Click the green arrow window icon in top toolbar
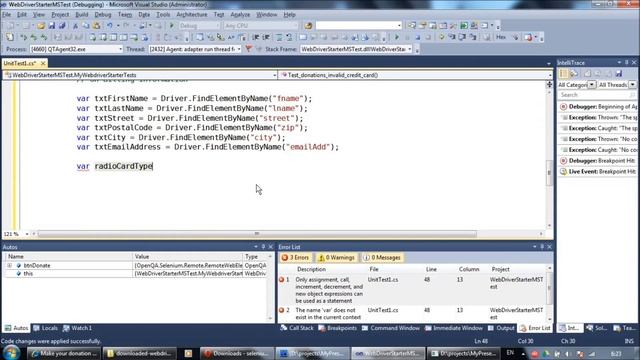The image size is (640, 360). [464, 26]
